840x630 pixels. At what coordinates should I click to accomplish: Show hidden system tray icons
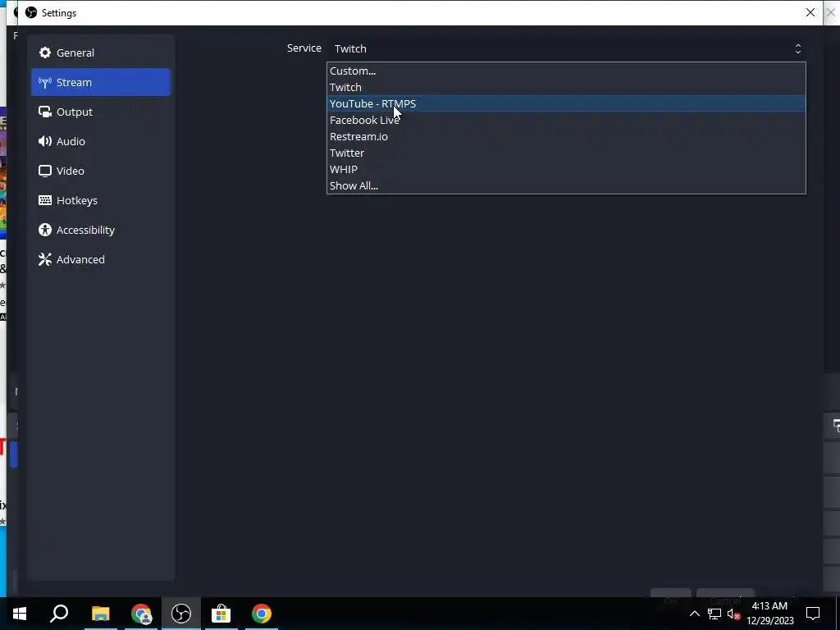(694, 614)
